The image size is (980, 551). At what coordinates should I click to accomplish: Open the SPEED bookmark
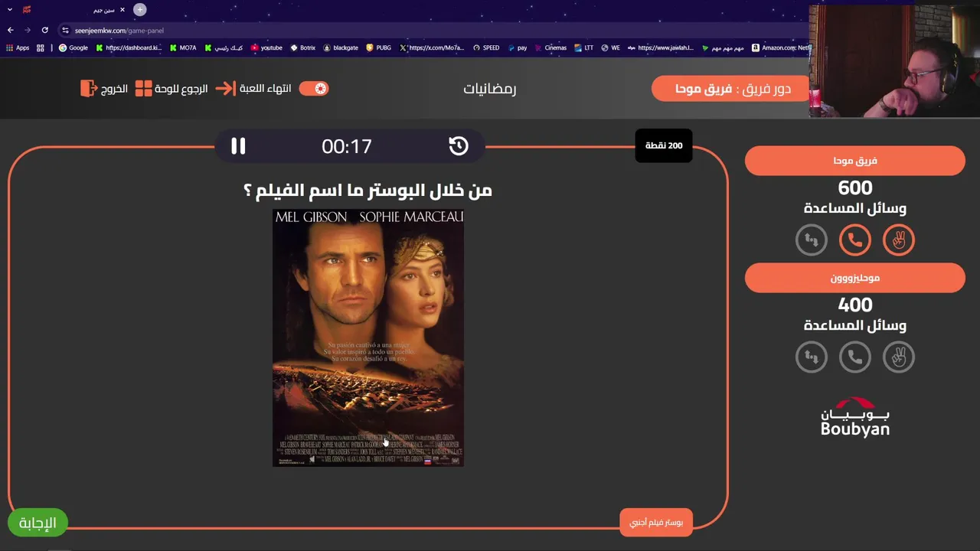click(x=486, y=47)
